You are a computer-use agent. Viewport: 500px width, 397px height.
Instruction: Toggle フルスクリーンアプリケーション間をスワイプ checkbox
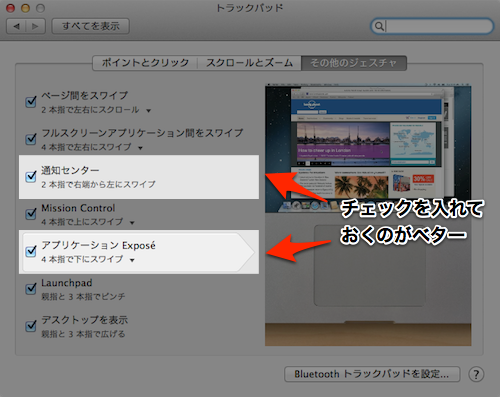point(31,138)
